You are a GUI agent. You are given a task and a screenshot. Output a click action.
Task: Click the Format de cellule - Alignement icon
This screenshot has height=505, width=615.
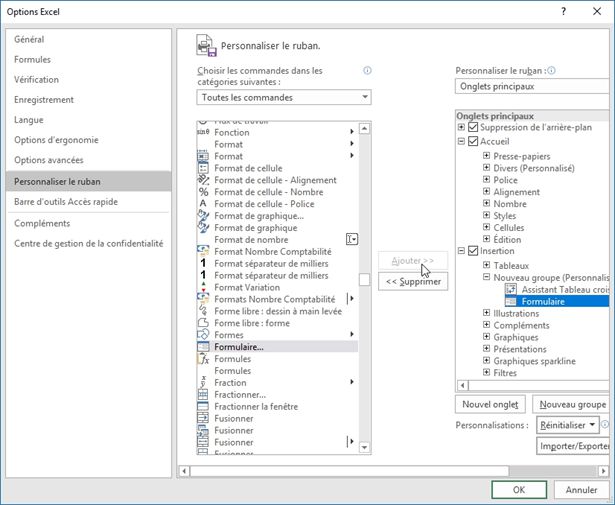(203, 180)
